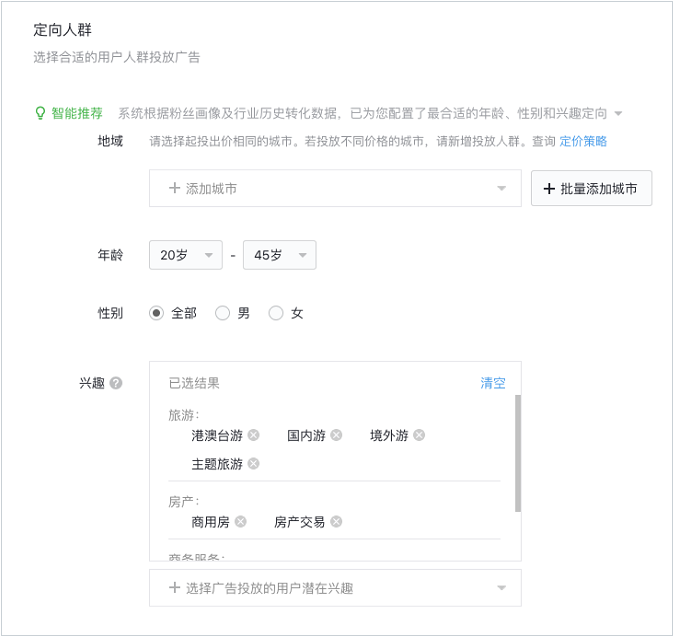Open the maximum age 45岁 dropdown
The height and width of the screenshot is (637, 674).
pos(279,255)
